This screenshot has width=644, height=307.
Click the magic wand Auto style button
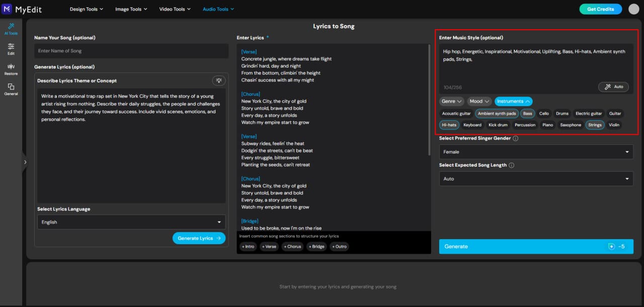coord(613,87)
